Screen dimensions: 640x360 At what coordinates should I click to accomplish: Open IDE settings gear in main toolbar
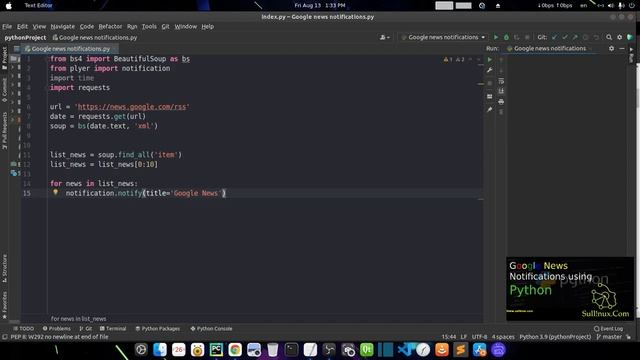[620, 37]
